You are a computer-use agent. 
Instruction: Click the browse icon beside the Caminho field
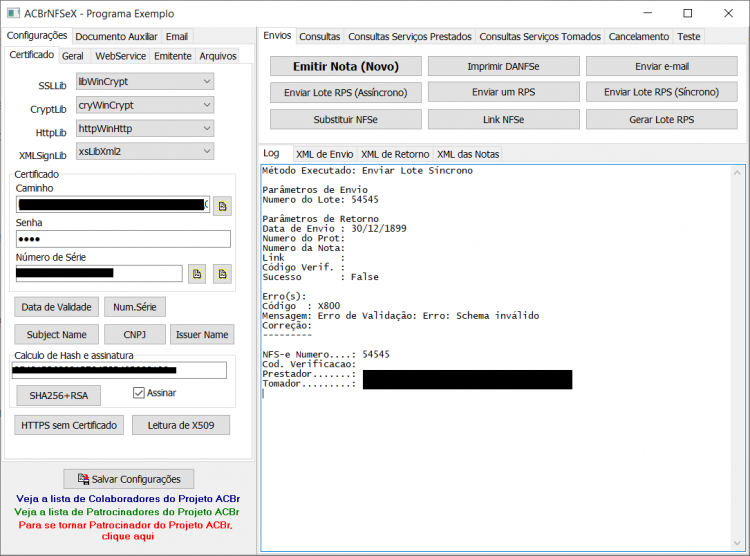point(222,206)
